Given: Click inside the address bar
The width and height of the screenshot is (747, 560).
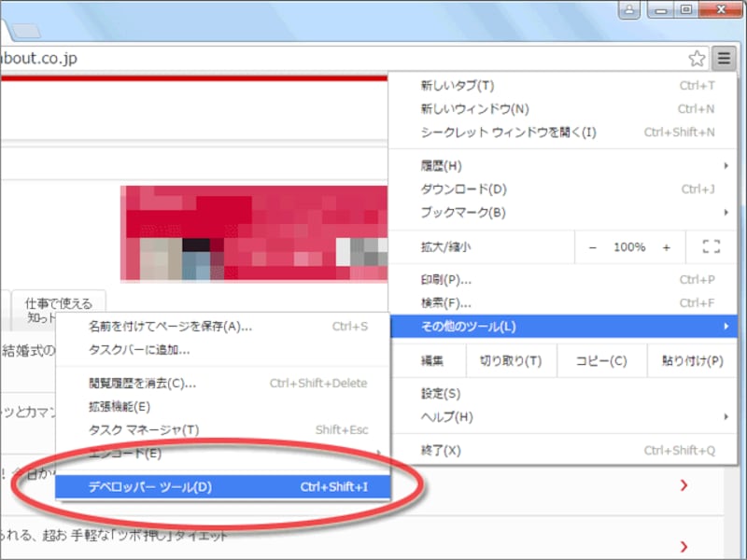Looking at the screenshot, I should [x=280, y=57].
